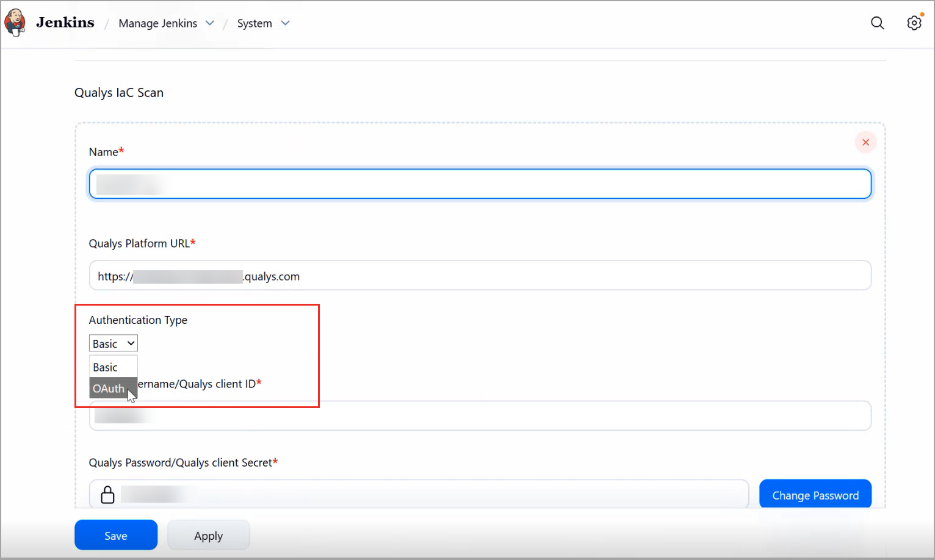Click the Qualys Password/Qualys client Secret label
This screenshot has height=560, width=935.
tap(183, 462)
